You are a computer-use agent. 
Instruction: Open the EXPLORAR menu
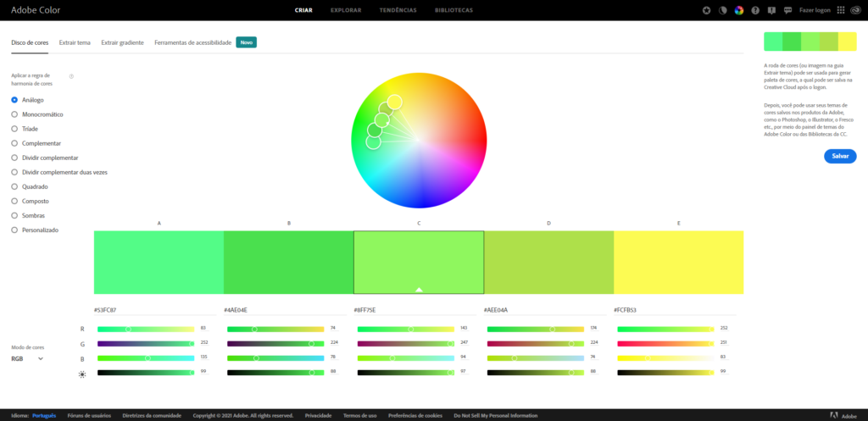tap(346, 10)
